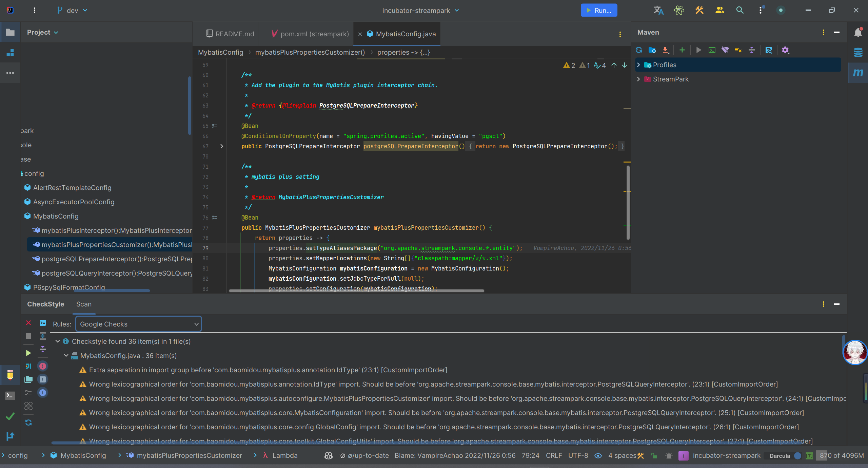Open the Translate icon in toolbar

[658, 11]
